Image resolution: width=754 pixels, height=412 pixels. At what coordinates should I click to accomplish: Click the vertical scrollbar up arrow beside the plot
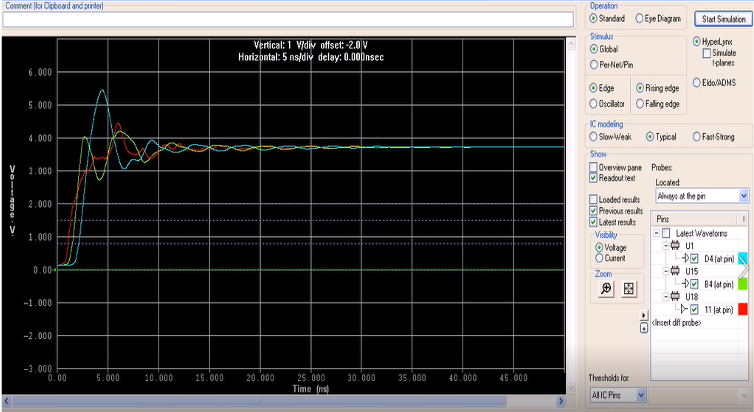click(x=571, y=44)
